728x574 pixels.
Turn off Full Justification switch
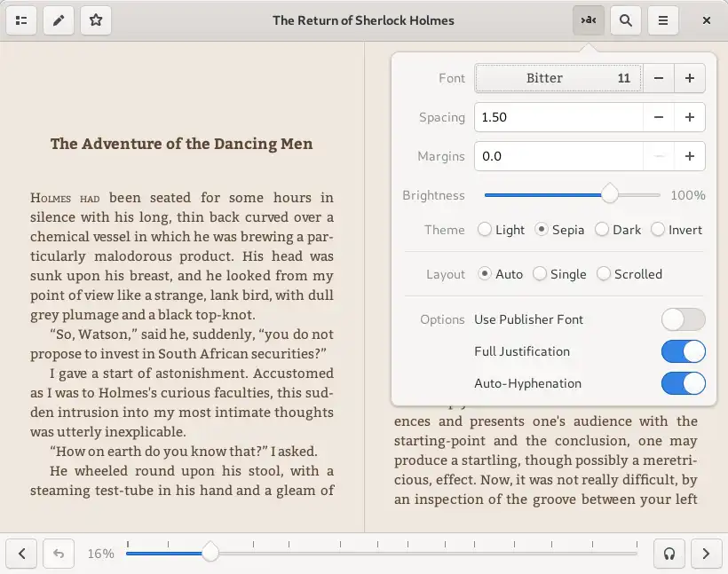point(683,351)
